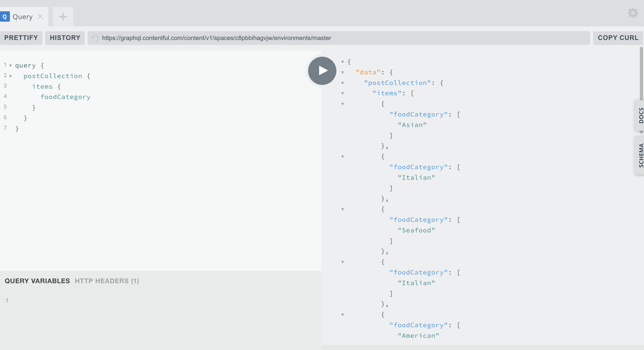
Task: Collapse the "items" array in the response
Action: [x=342, y=93]
